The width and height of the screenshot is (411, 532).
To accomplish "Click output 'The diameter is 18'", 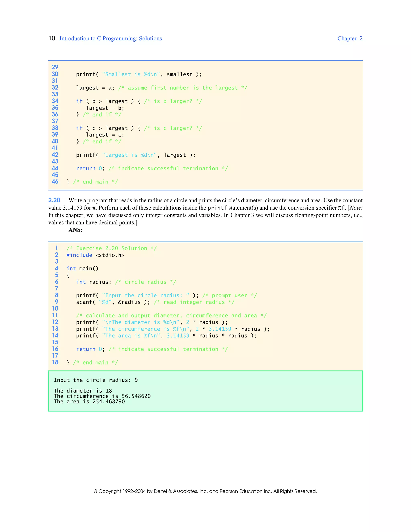I will pyautogui.click(x=83, y=391).
